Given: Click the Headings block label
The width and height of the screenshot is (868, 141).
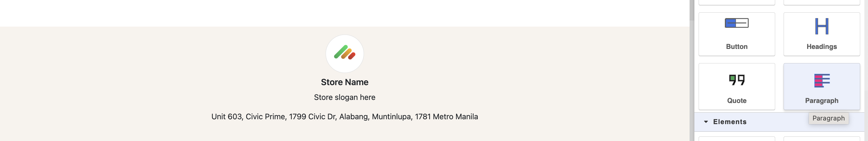Looking at the screenshot, I should tap(822, 46).
